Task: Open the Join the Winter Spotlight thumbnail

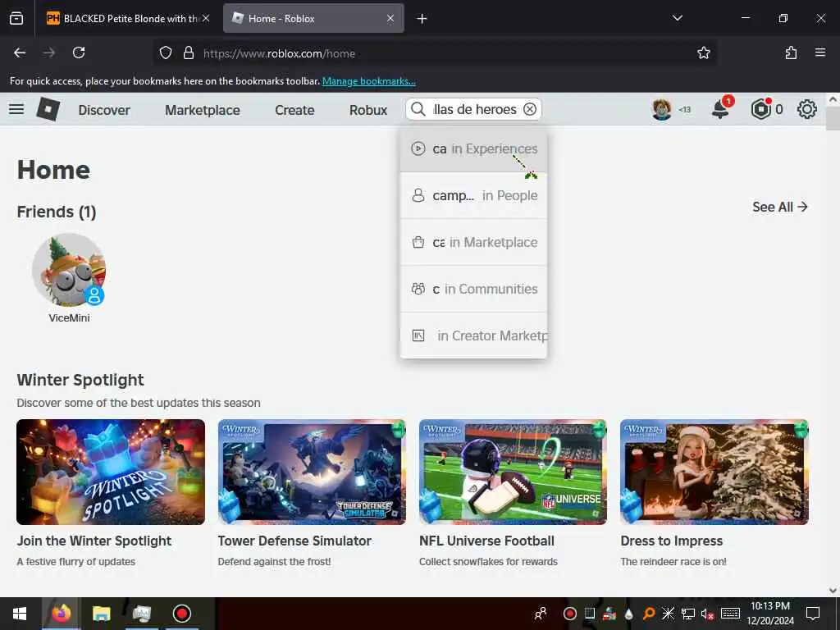Action: [111, 472]
